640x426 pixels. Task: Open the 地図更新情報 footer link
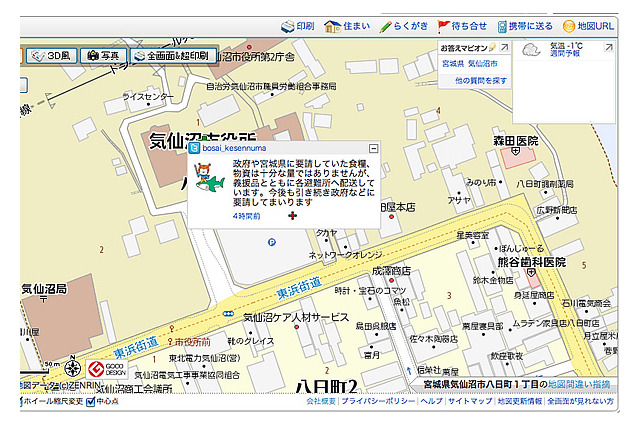point(520,402)
